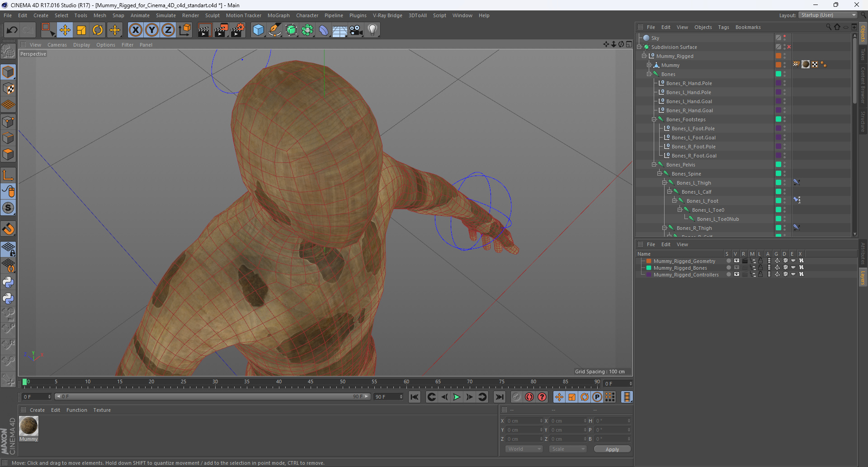Viewport: 868px width, 467px height.
Task: Toggle Y axis lock
Action: tap(152, 30)
